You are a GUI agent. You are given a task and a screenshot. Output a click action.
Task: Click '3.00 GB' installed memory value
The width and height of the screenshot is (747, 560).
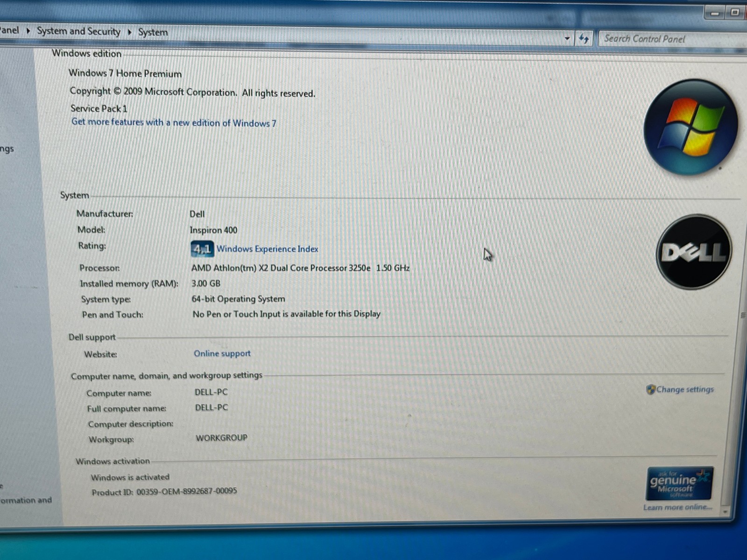coord(206,283)
